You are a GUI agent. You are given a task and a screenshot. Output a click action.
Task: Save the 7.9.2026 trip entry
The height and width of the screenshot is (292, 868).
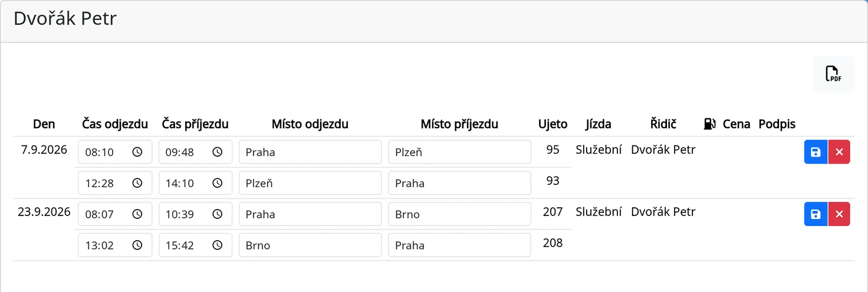point(816,152)
